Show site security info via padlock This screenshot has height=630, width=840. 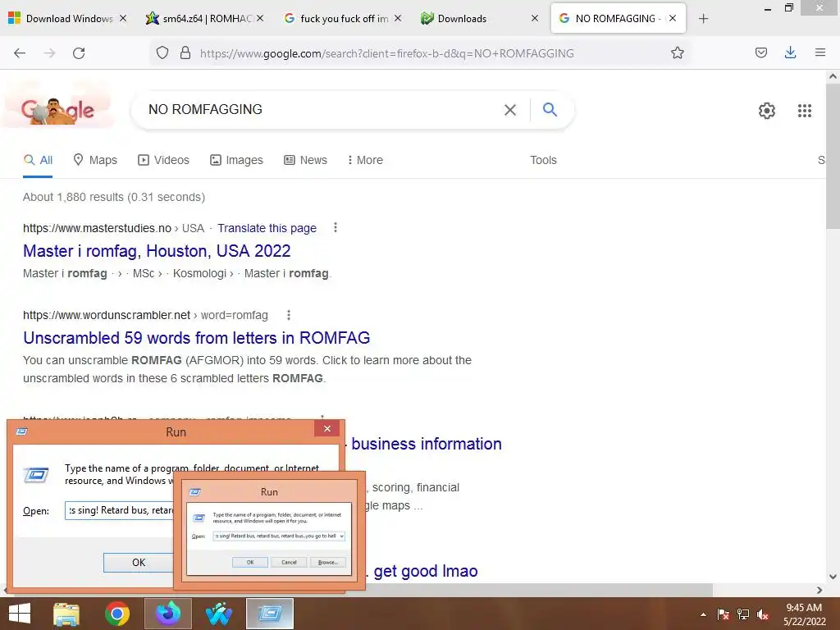pos(185,52)
